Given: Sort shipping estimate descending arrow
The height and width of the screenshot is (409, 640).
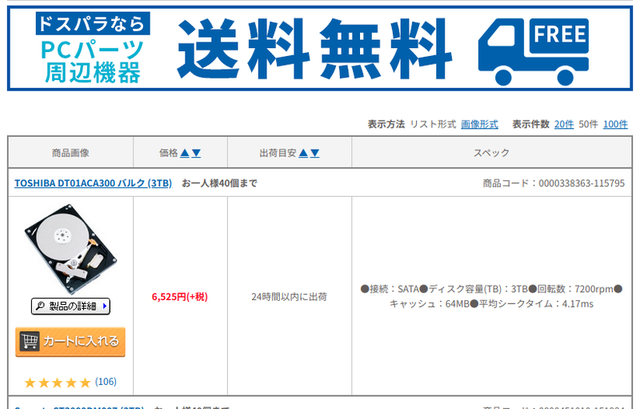Looking at the screenshot, I should tap(315, 153).
